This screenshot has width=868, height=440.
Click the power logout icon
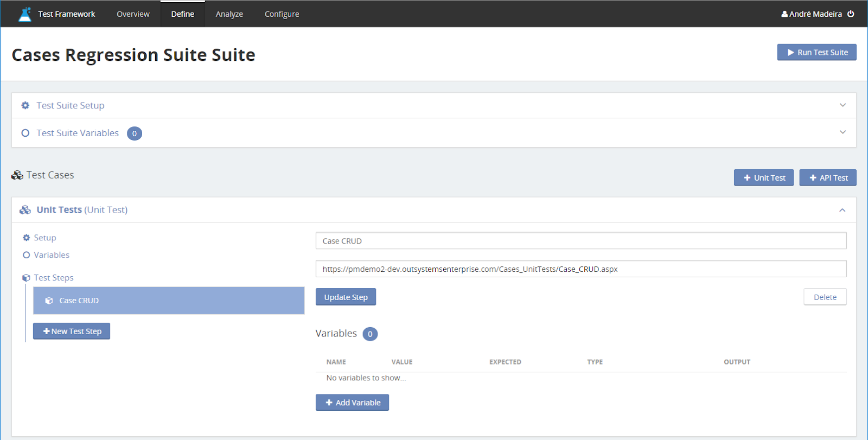[851, 14]
